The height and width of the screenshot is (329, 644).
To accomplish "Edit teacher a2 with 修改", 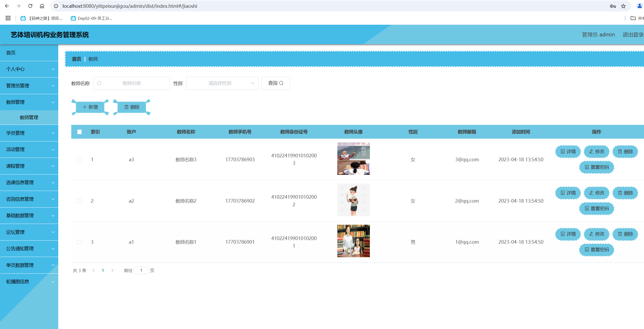I will 597,193.
